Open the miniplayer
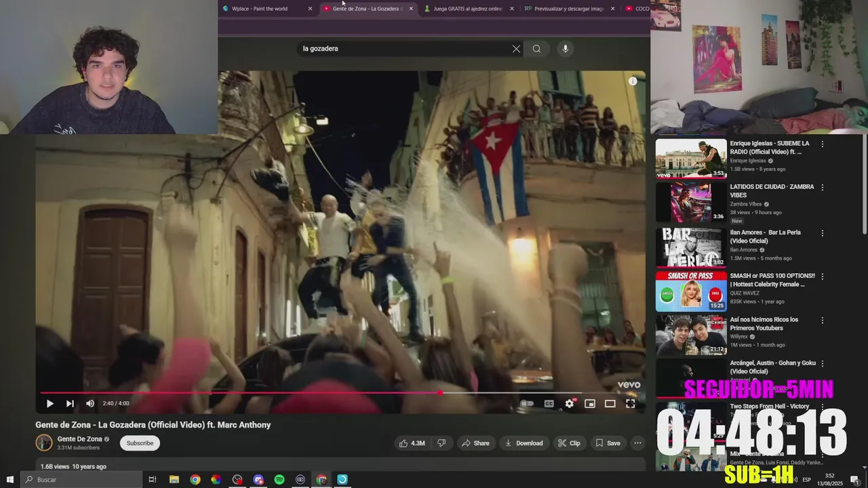 (590, 403)
